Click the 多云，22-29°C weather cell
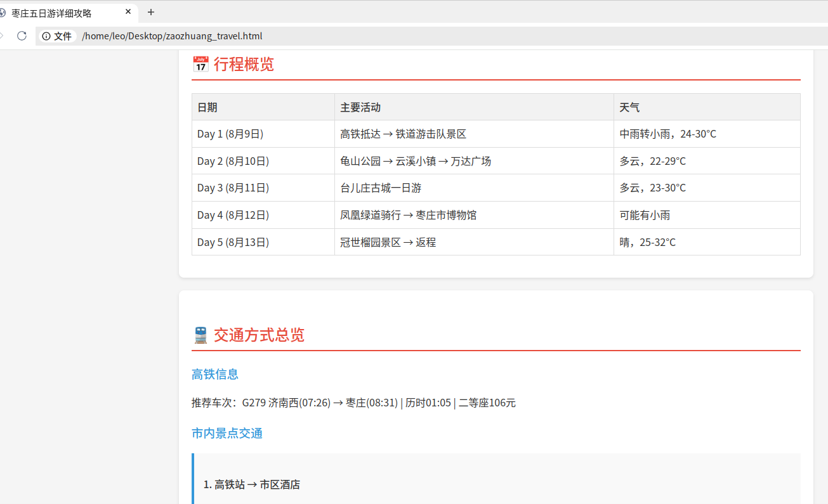828x504 pixels. click(x=707, y=161)
